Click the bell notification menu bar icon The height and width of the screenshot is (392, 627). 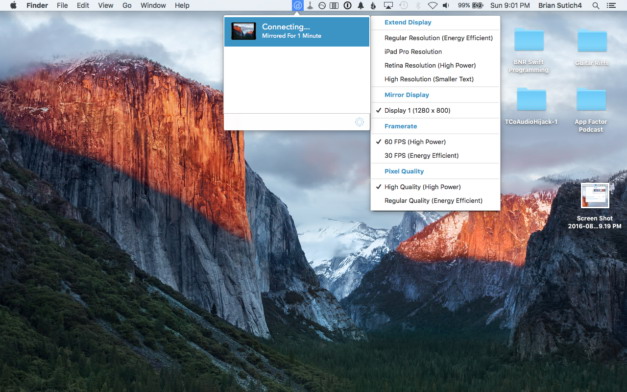pos(360,6)
